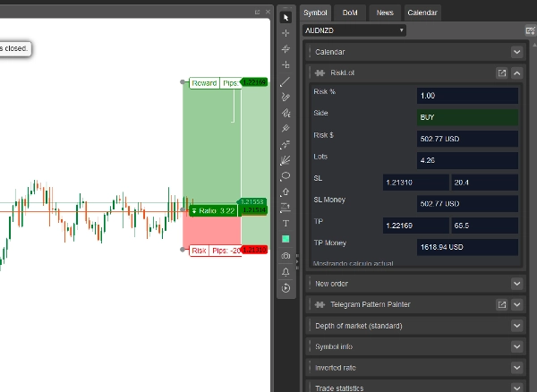The image size is (537, 392).
Task: Detach the chart window with the pop-out icon
Action: (x=257, y=12)
